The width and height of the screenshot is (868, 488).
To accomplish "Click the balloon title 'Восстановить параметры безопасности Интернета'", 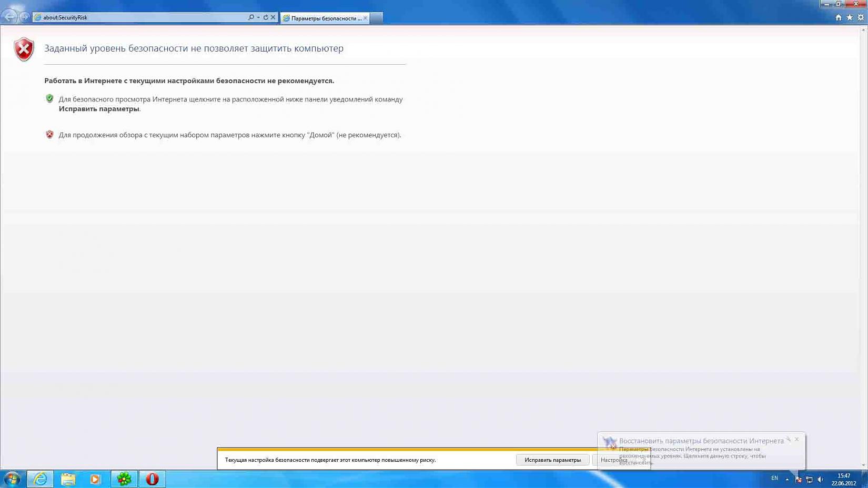I will click(x=701, y=441).
